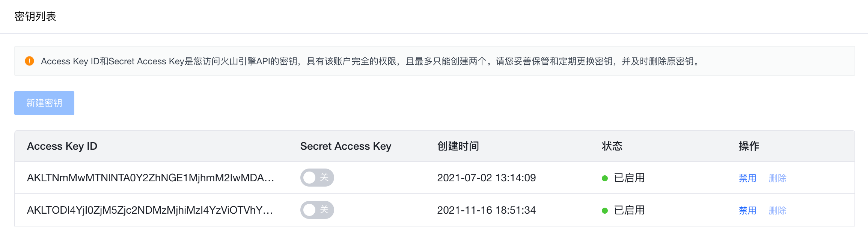Image resolution: width=868 pixels, height=237 pixels.
Task: Click the creation time 2021-07-02 13:14:09
Action: 486,178
